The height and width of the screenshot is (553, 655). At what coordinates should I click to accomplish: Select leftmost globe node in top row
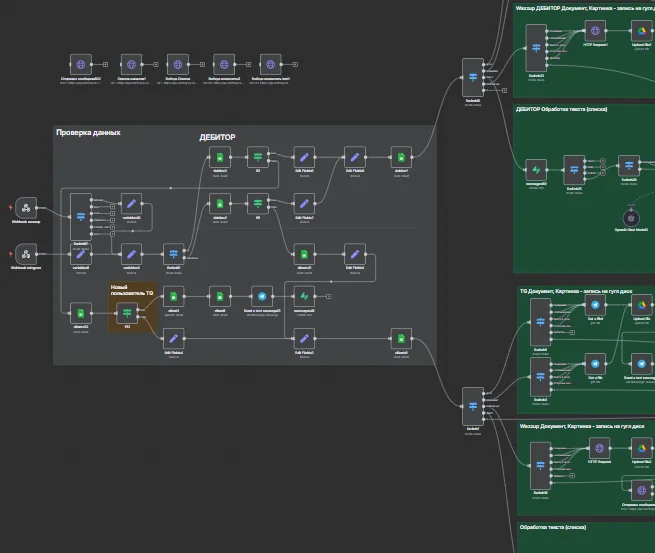click(81, 64)
